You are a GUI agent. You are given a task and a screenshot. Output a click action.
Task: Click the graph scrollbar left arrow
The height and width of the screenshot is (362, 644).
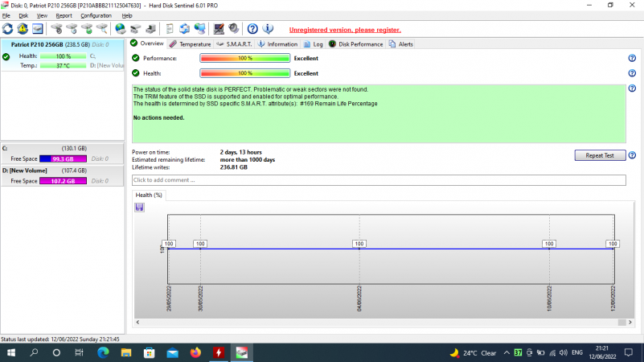click(137, 322)
